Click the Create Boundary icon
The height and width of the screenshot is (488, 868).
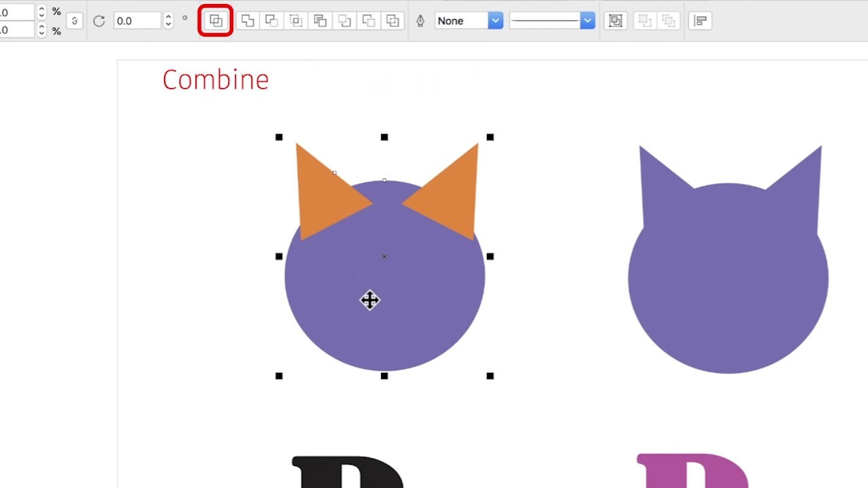tap(393, 21)
